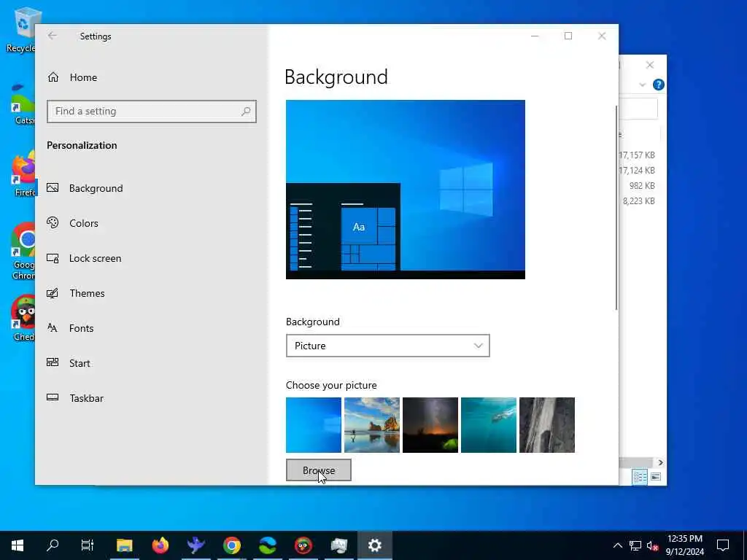Click the Taskbar bar icon in sidebar
This screenshot has width=747, height=560.
53,397
